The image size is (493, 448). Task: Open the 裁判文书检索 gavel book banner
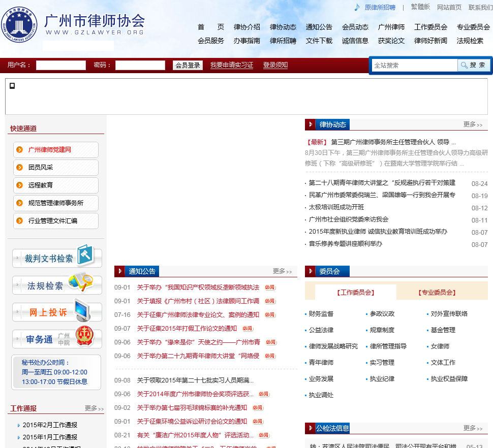coord(57,257)
